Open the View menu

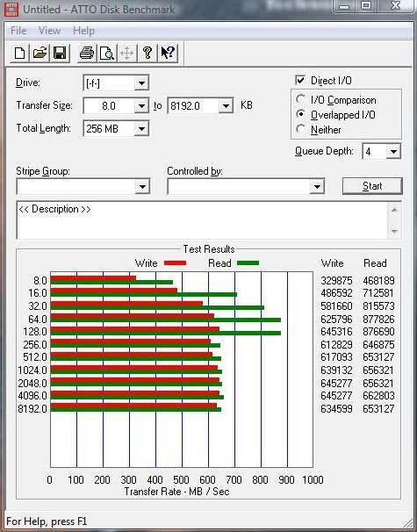(49, 31)
